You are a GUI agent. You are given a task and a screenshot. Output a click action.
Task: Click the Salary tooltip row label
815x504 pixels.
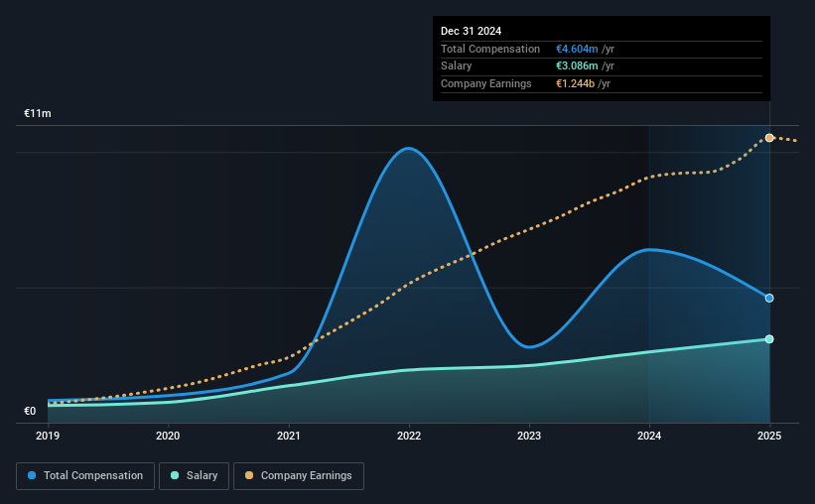457,66
